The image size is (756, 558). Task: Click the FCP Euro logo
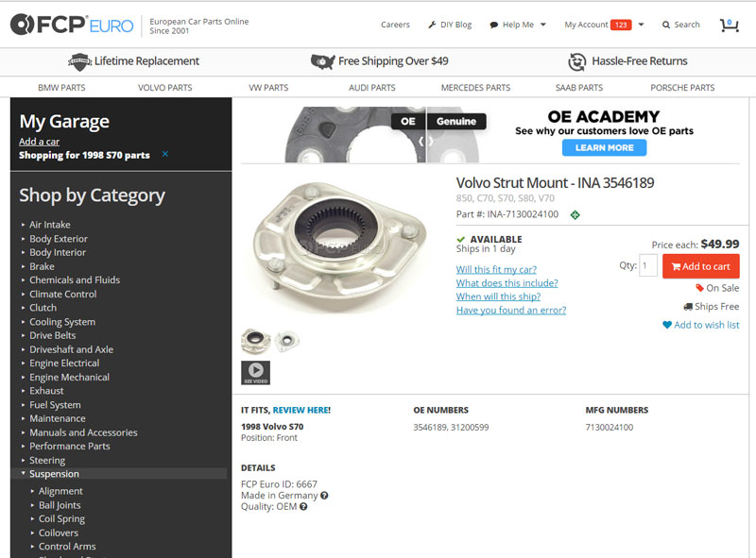coord(72,25)
